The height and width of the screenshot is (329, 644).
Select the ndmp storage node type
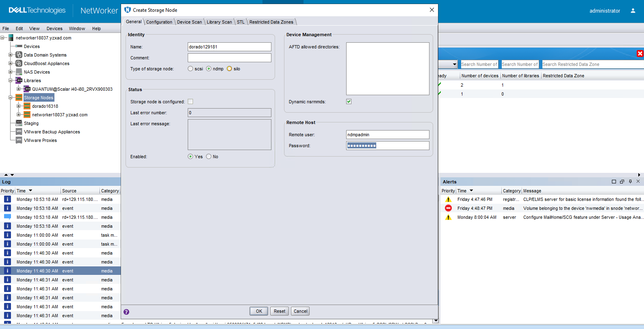coord(208,69)
